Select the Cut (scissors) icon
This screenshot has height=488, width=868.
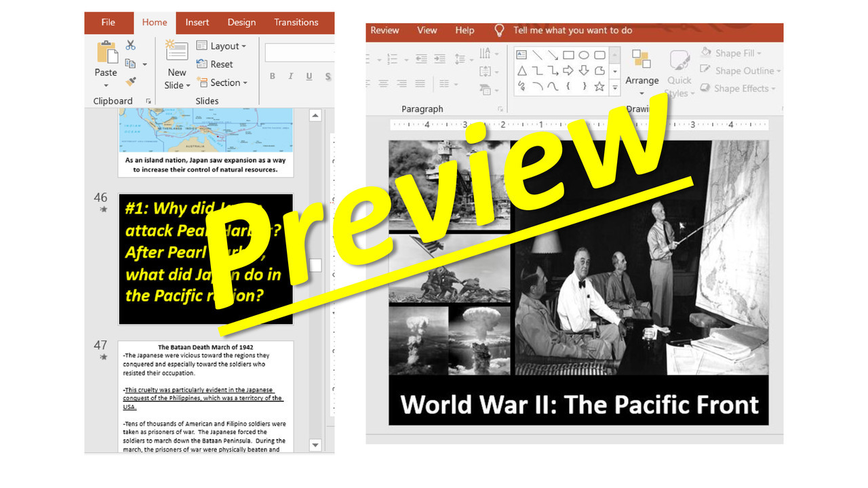[x=130, y=45]
